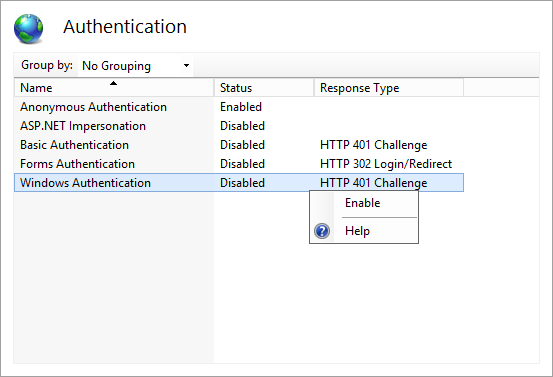The width and height of the screenshot is (553, 377).
Task: Select the Basic Authentication row
Action: [x=239, y=145]
